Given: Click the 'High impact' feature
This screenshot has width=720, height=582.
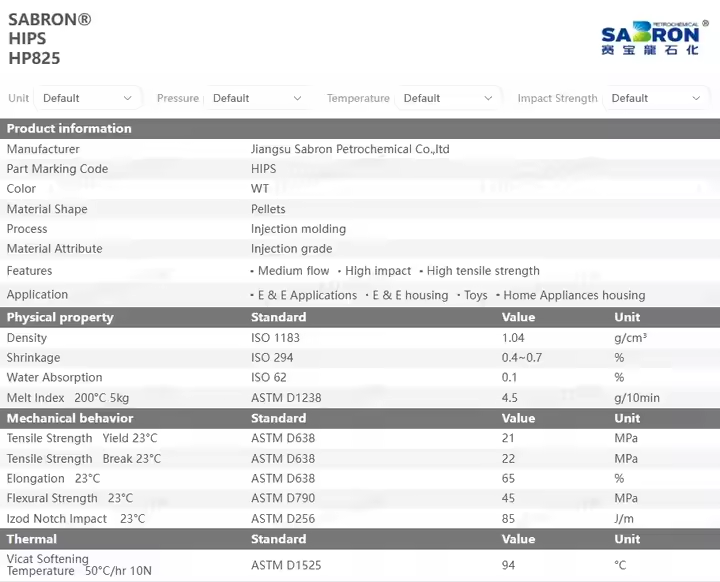Looking at the screenshot, I should 378,271.
